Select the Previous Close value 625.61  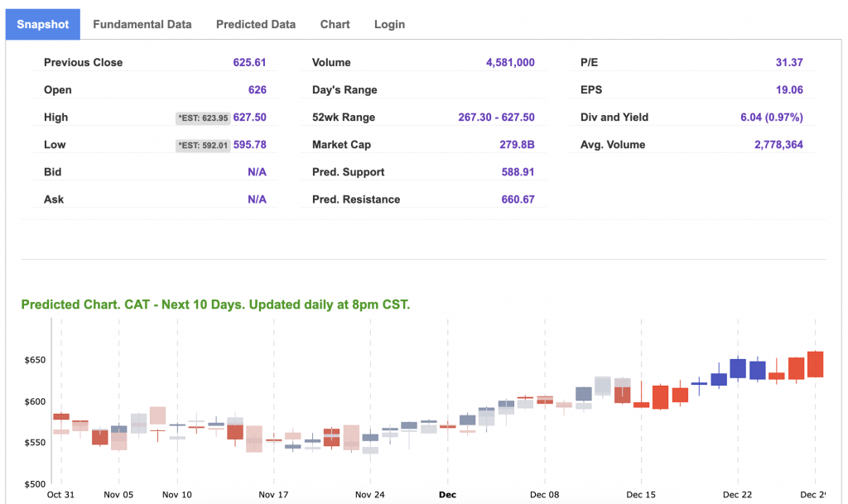[x=249, y=63]
